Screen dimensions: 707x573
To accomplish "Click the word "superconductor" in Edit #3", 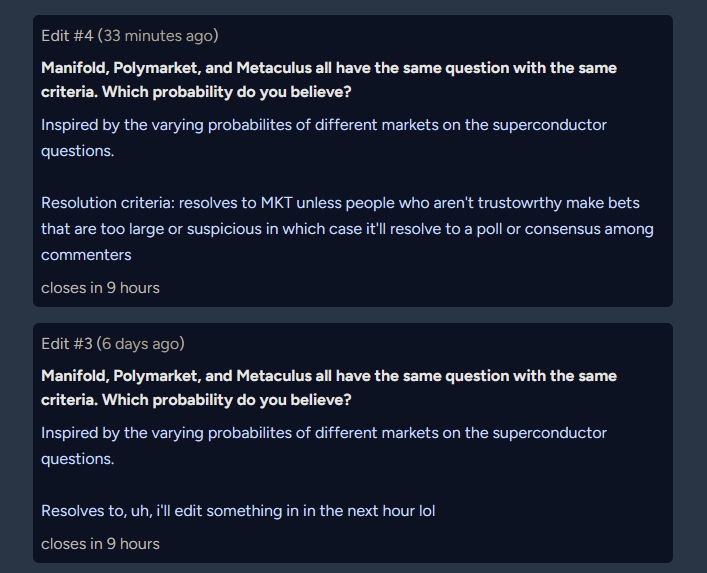I will tap(550, 433).
